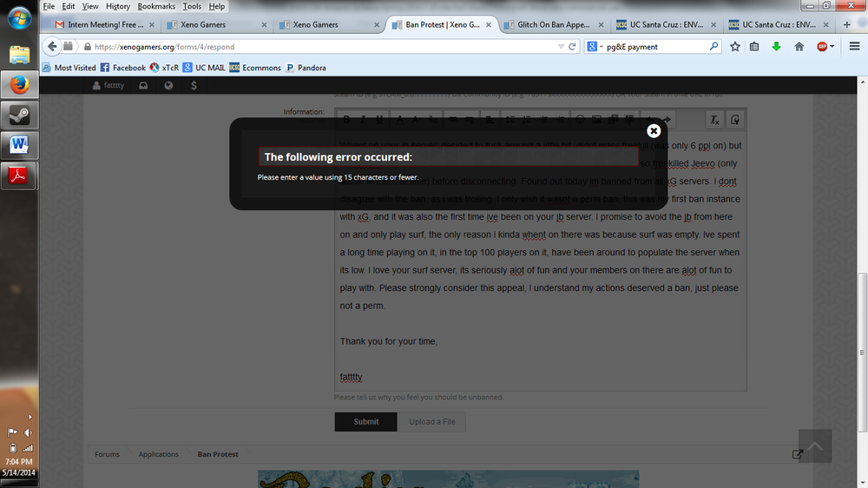Open the fatttty user menu in navbar
Screen dimensions: 868x488
[108, 85]
